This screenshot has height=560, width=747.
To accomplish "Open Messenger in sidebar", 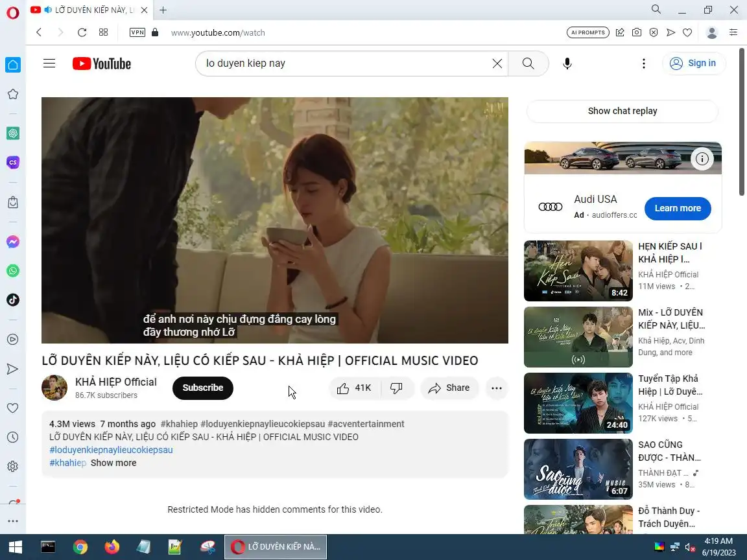I will click(13, 242).
